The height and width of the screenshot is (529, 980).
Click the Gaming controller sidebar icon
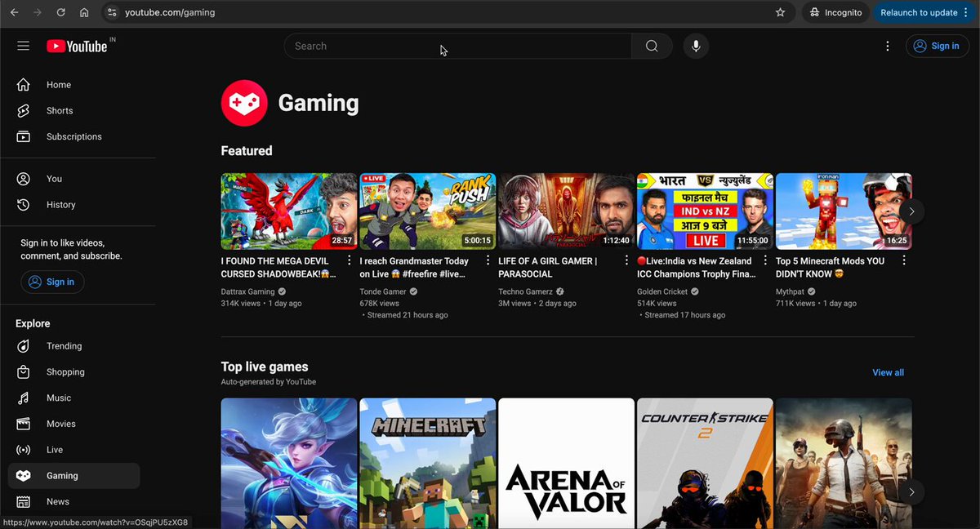click(24, 476)
